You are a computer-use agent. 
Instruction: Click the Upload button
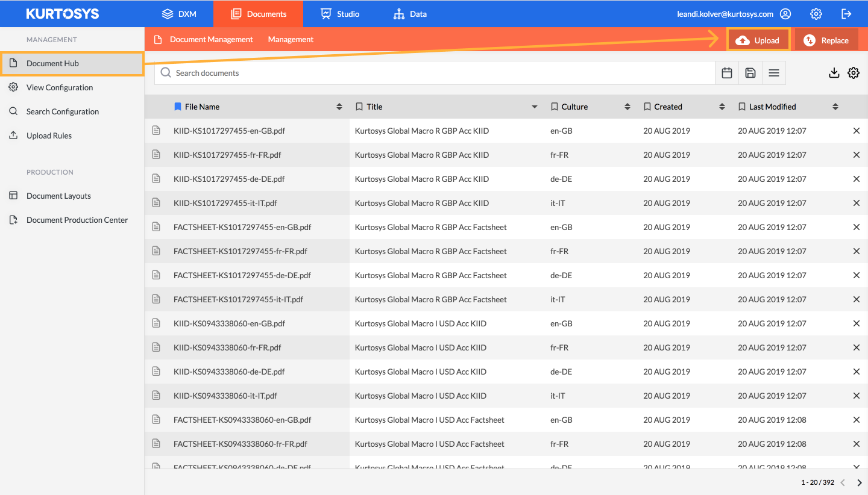tap(759, 40)
